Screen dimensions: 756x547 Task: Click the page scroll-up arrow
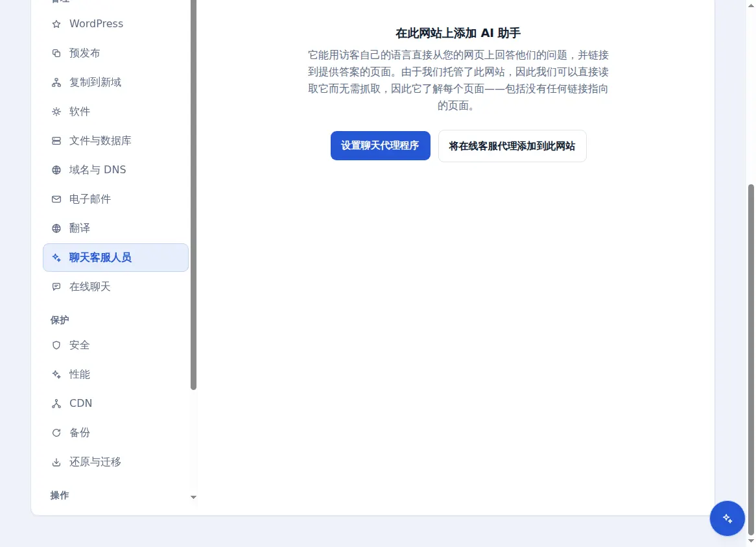point(751,5)
